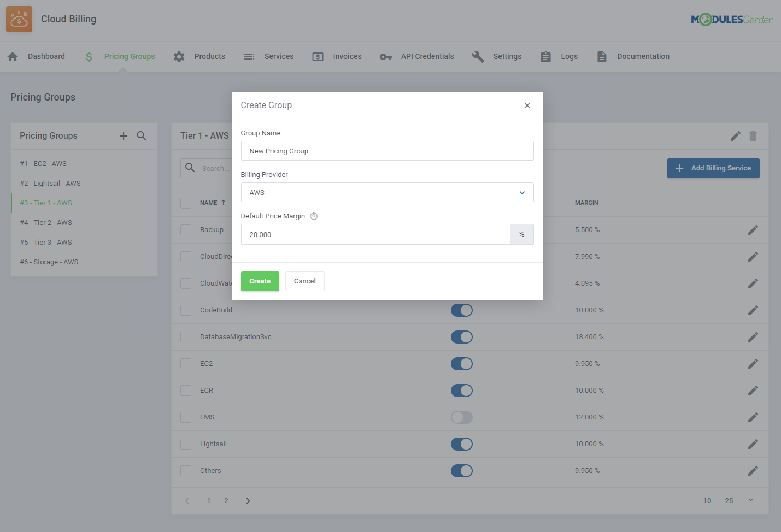Image resolution: width=781 pixels, height=532 pixels.
Task: Click the API Credentials key icon
Action: click(386, 57)
